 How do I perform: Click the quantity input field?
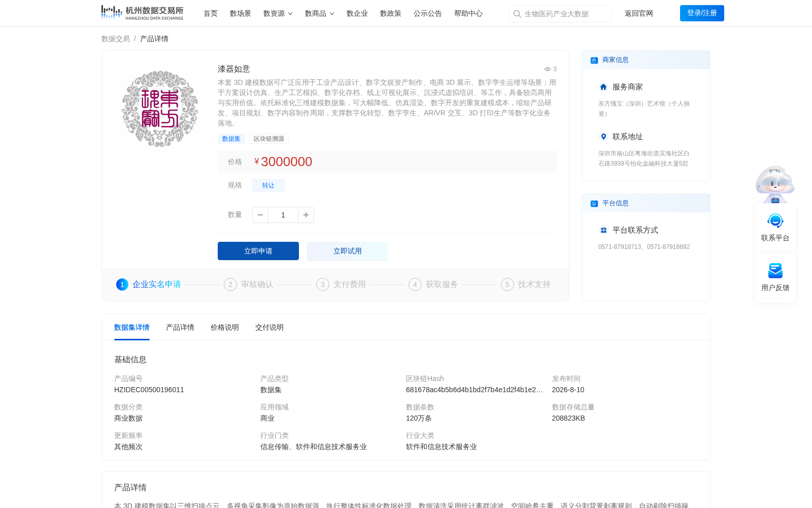(x=283, y=215)
